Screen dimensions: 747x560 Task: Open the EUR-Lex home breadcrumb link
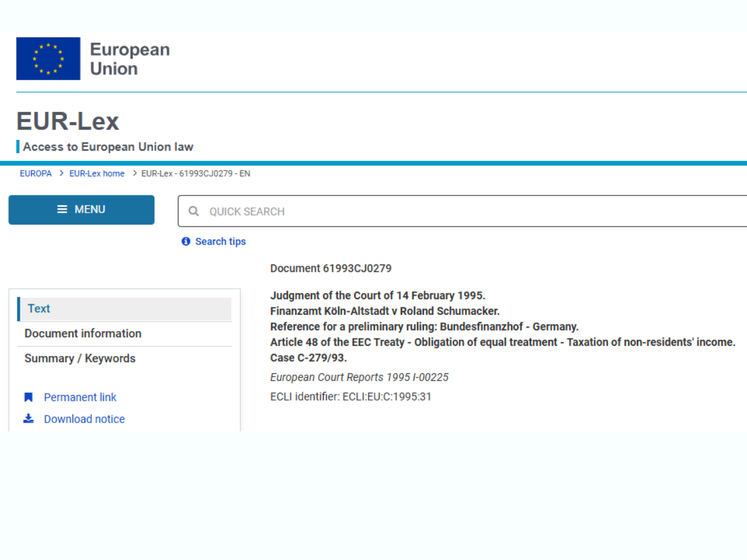pyautogui.click(x=96, y=174)
